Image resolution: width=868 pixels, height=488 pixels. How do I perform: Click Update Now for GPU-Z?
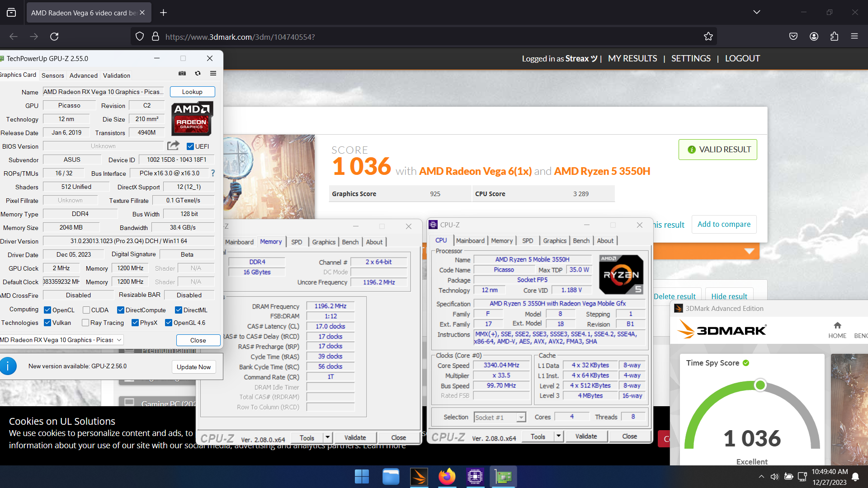pyautogui.click(x=193, y=367)
